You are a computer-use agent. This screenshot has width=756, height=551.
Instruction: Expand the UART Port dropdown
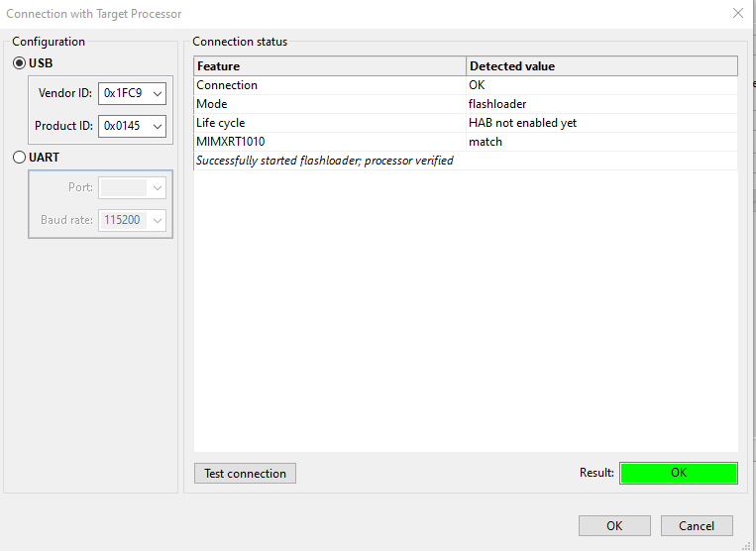tap(157, 187)
